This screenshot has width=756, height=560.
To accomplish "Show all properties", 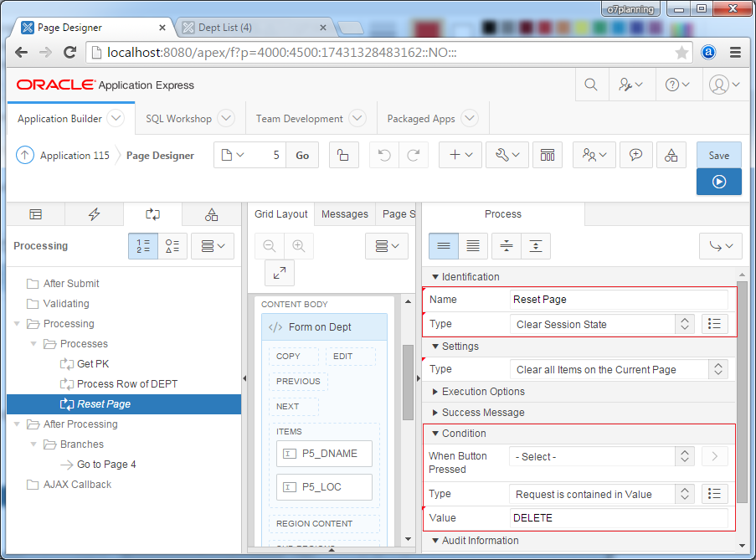I will [474, 246].
